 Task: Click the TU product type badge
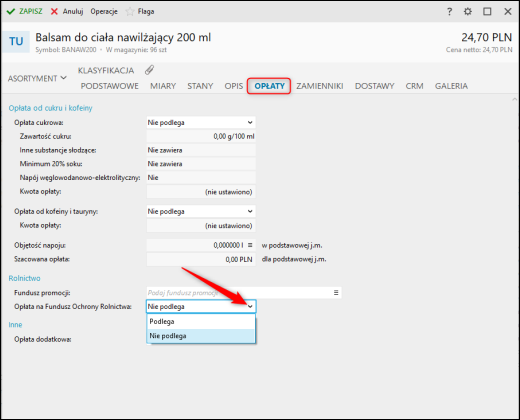[16, 42]
